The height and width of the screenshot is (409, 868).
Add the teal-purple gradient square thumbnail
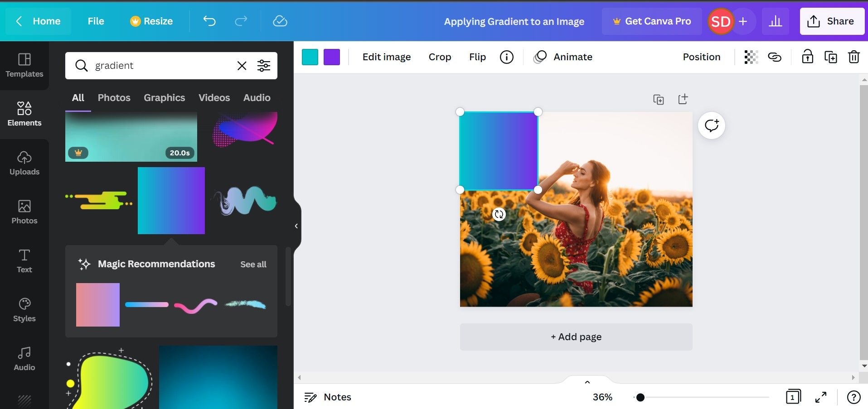pos(171,201)
